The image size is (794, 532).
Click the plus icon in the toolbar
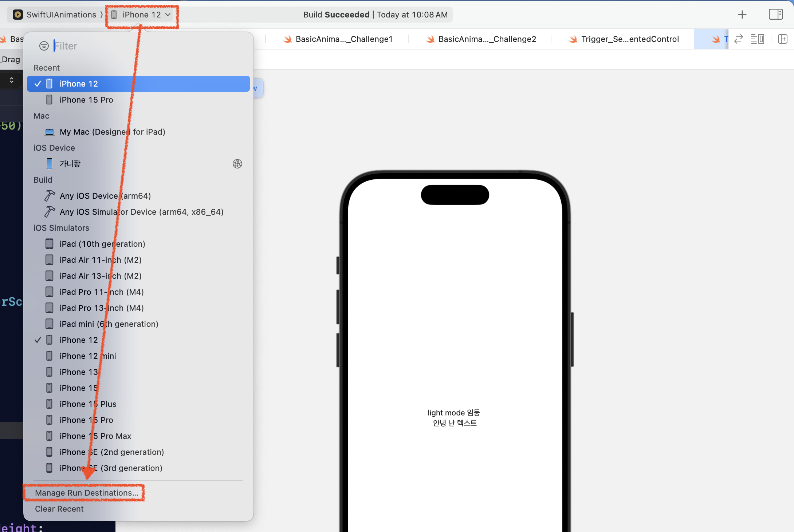point(742,15)
